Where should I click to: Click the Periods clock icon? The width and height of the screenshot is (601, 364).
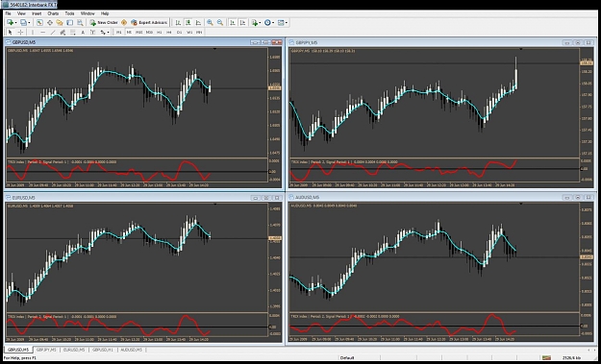[x=267, y=23]
